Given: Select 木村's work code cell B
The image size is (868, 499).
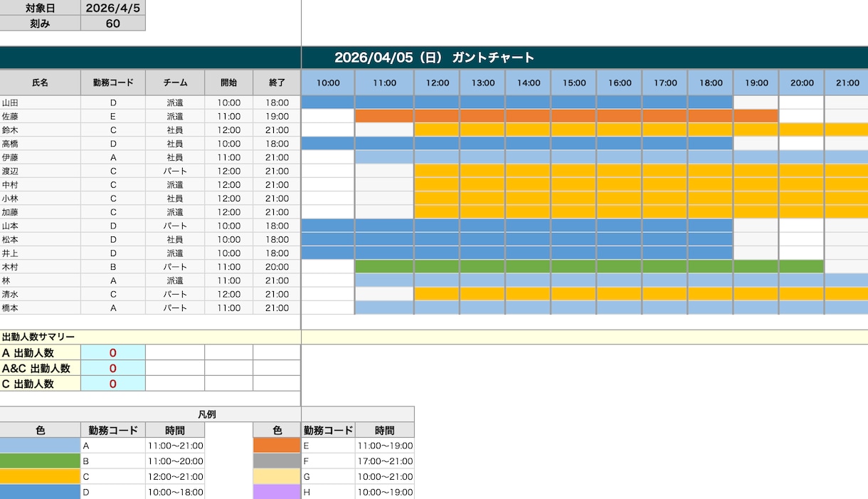Looking at the screenshot, I should (113, 267).
